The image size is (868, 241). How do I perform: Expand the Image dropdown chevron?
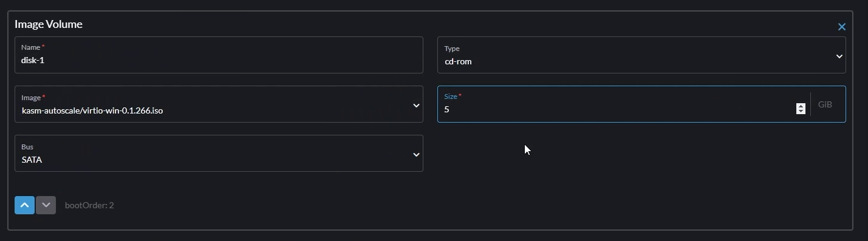pos(416,105)
